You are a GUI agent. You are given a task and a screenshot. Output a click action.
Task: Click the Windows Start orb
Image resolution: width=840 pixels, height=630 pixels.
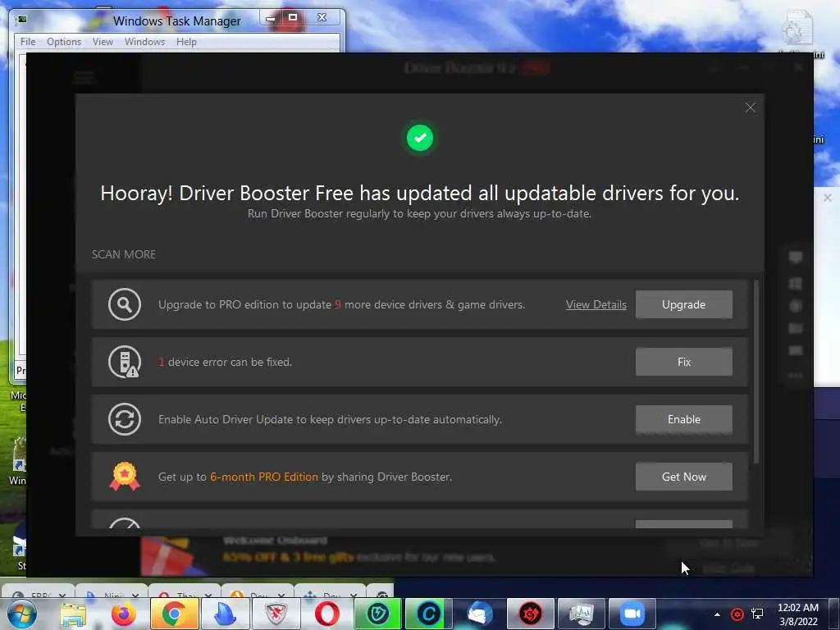(x=21, y=614)
